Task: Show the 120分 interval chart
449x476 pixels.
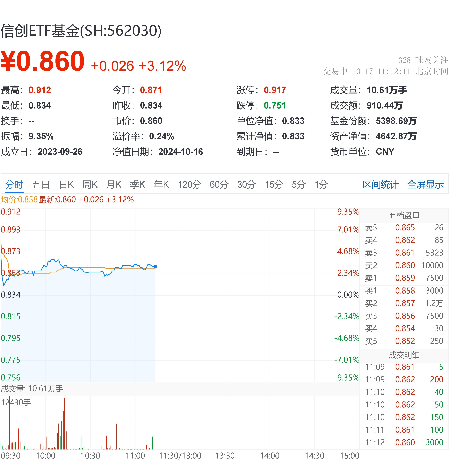Action: coord(190,185)
